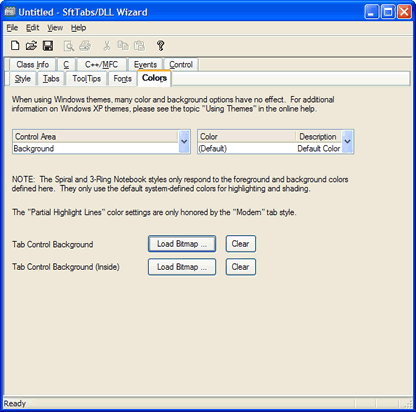The image size is (416, 412).
Task: Click the Cut scissors icon
Action: tap(107, 46)
